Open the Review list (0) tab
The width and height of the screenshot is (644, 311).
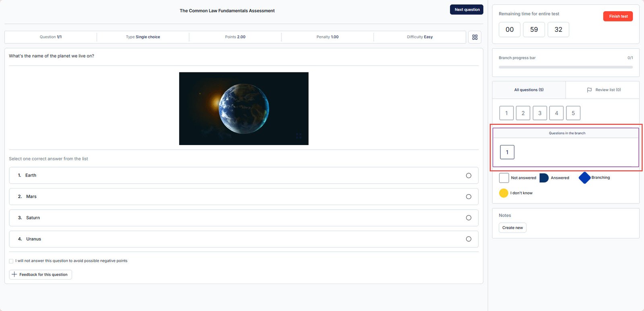click(x=603, y=90)
